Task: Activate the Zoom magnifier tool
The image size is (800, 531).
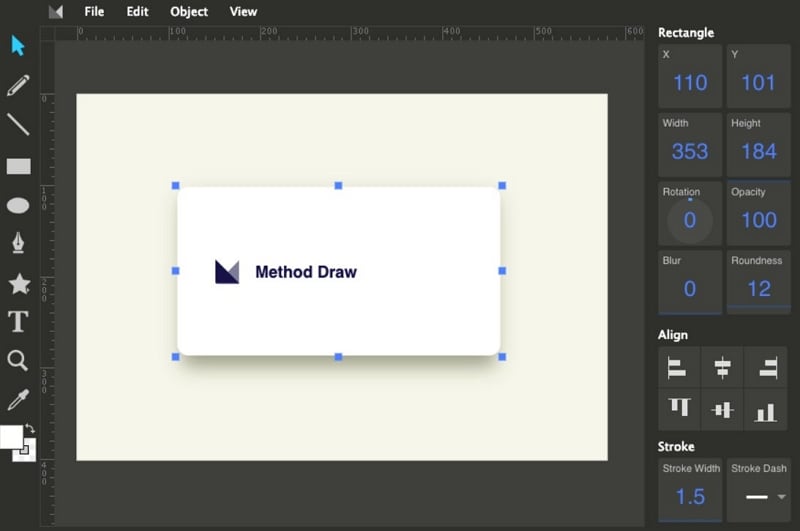Action: point(18,361)
